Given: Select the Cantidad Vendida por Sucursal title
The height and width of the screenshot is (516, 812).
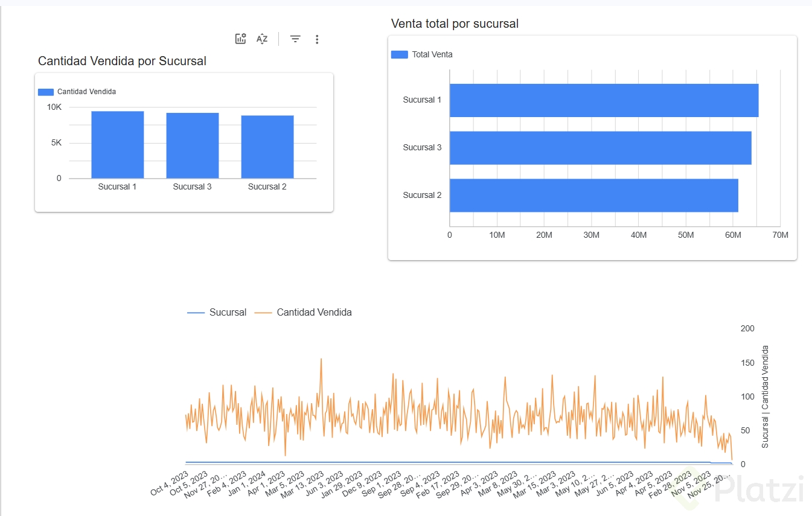Looking at the screenshot, I should click(x=123, y=61).
